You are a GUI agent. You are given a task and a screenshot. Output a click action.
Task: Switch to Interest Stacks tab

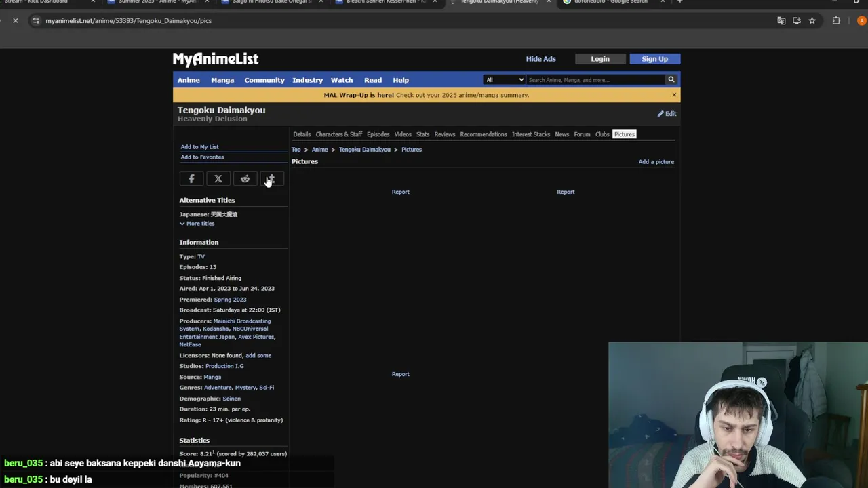click(531, 134)
